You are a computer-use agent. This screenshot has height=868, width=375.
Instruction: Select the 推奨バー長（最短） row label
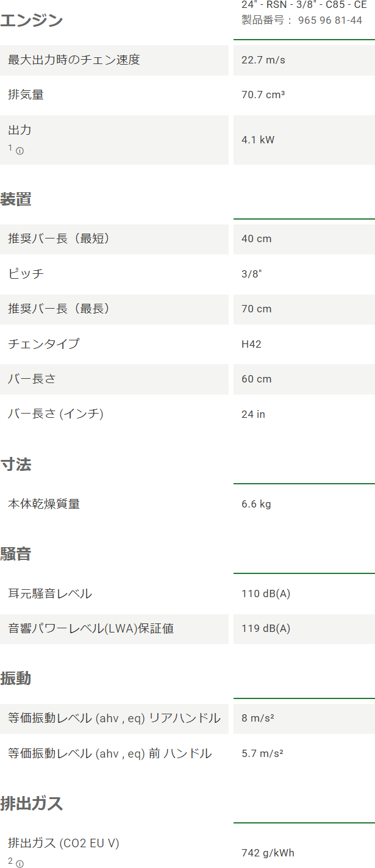pyautogui.click(x=59, y=239)
